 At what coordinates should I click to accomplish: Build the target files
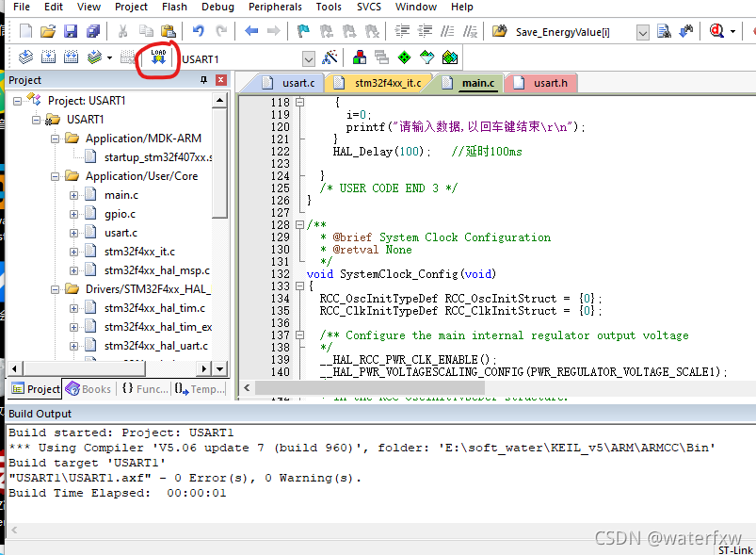click(48, 57)
